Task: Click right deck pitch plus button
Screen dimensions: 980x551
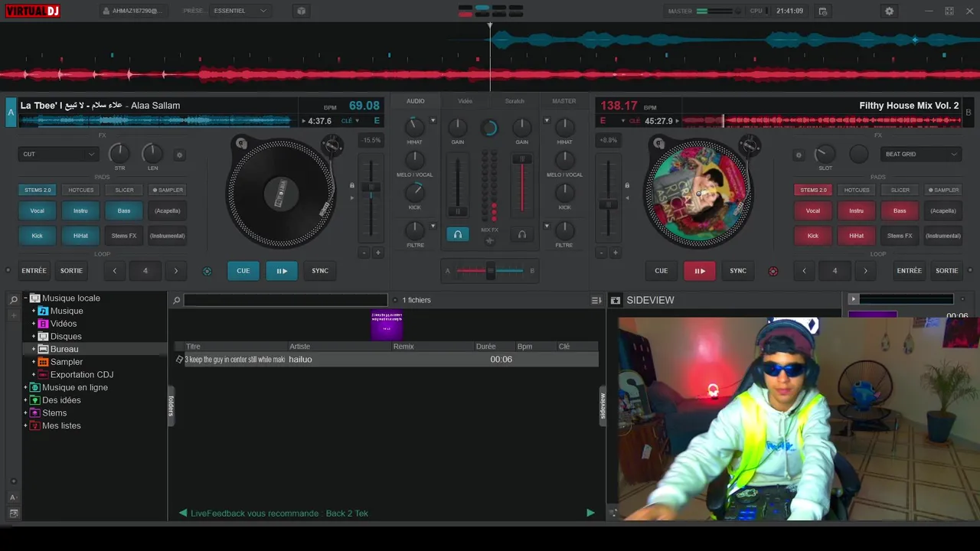Action: click(615, 253)
